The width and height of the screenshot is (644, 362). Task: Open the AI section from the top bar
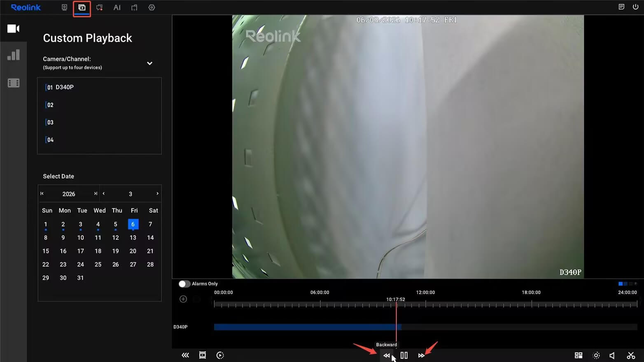coord(117,7)
